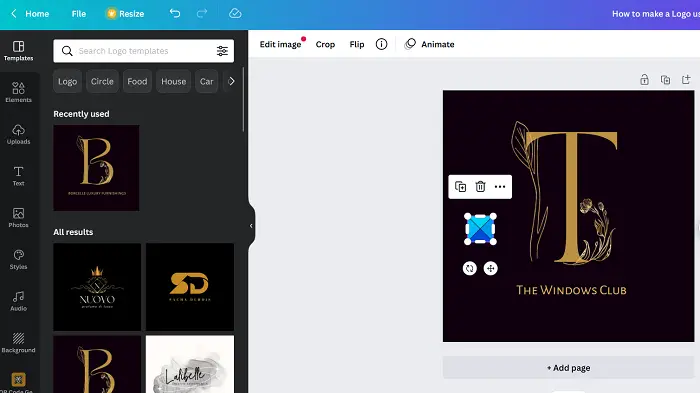Viewport: 700px width, 393px height.
Task: Select The Windows Club text on canvas
Action: click(571, 290)
